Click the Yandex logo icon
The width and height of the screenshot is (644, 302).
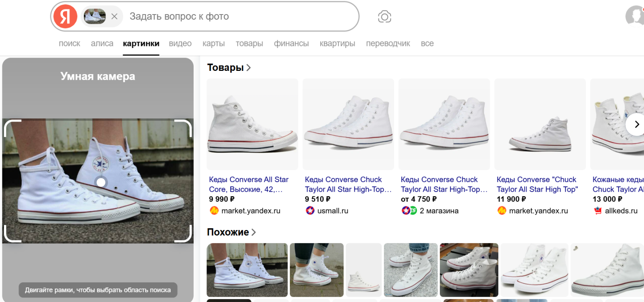coord(65,17)
